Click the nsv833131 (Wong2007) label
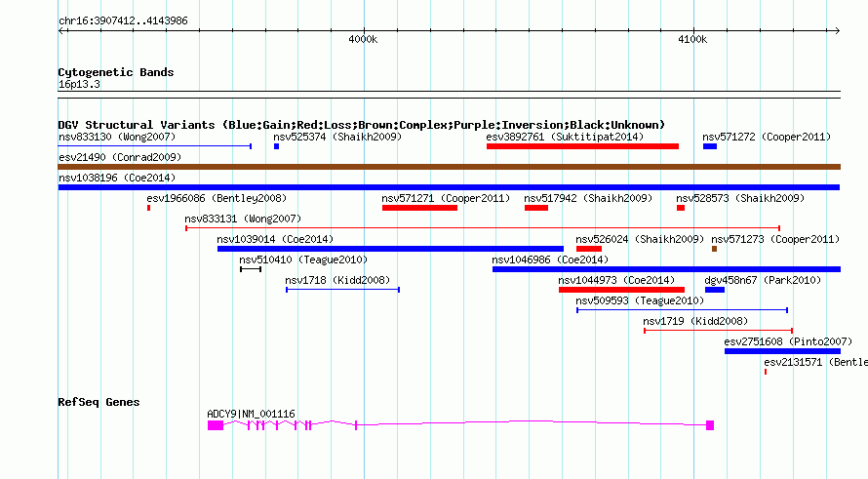 pyautogui.click(x=243, y=219)
